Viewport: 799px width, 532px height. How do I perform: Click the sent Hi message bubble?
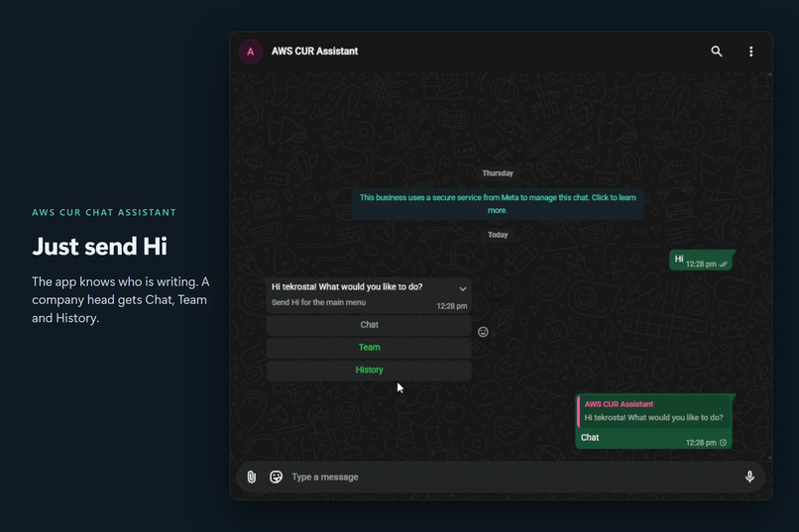pos(702,261)
